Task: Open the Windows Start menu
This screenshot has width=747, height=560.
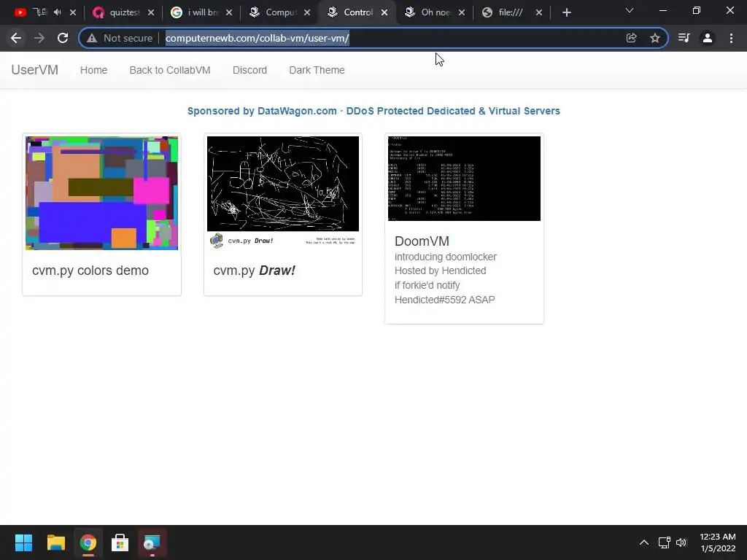Action: [x=23, y=542]
